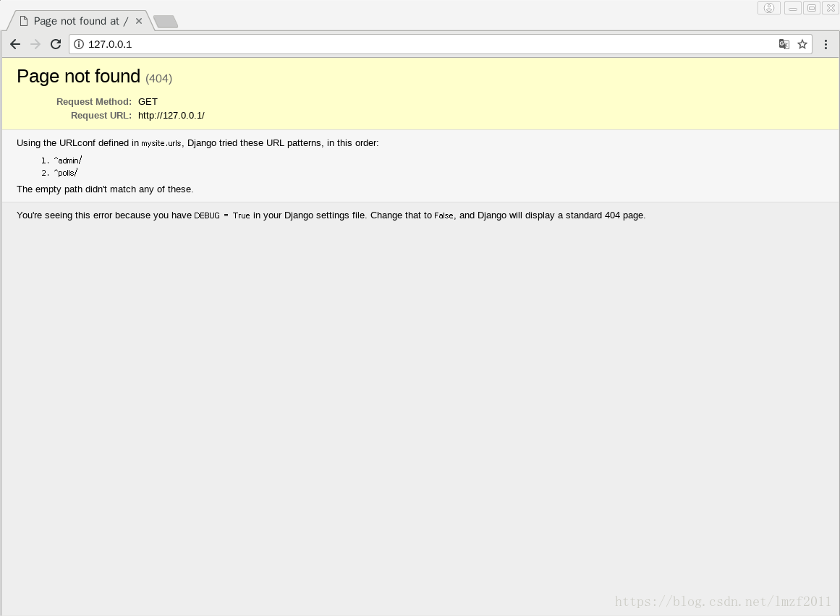Go back using the browser back arrow
This screenshot has width=840, height=616.
pyautogui.click(x=15, y=44)
